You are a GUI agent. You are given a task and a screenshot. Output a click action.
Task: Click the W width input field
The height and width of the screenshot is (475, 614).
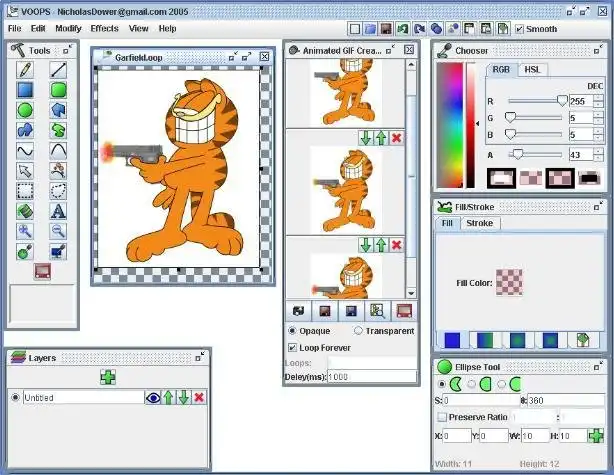tap(533, 436)
